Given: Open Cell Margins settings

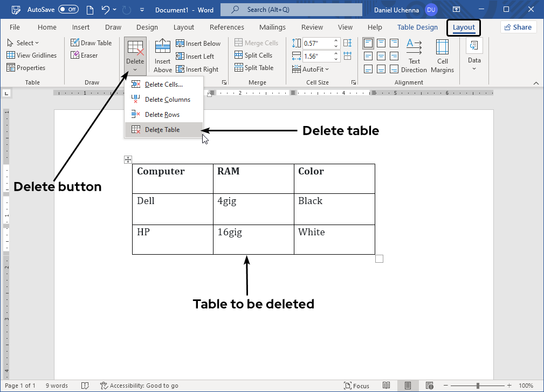Looking at the screenshot, I should [442, 56].
